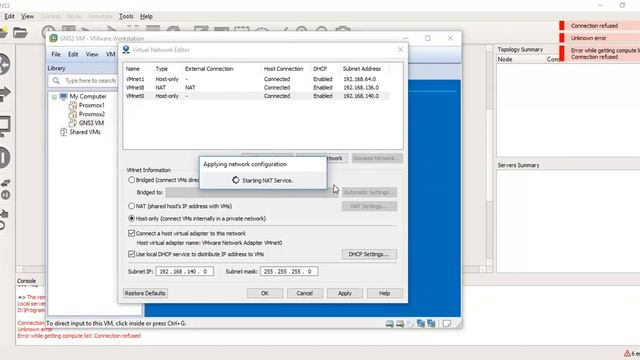Click the Virtual Network Editor globe icon
Image resolution: width=640 pixels, height=360 pixels.
point(126,50)
